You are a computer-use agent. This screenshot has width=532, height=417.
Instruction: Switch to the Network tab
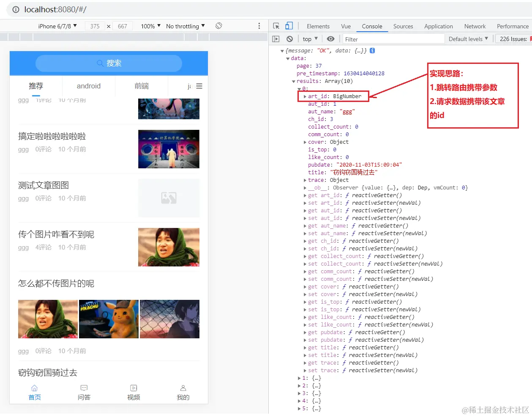pyautogui.click(x=475, y=26)
